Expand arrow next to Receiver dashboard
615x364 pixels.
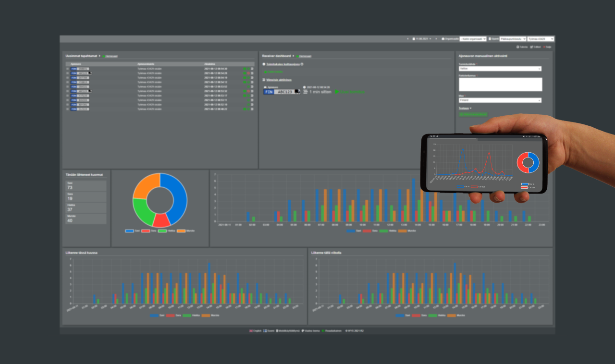point(293,56)
